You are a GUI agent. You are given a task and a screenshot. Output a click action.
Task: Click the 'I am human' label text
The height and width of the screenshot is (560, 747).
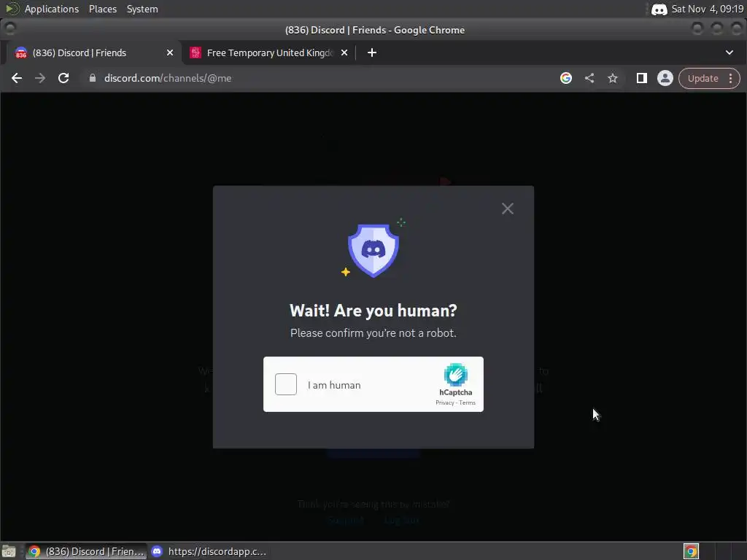point(334,385)
